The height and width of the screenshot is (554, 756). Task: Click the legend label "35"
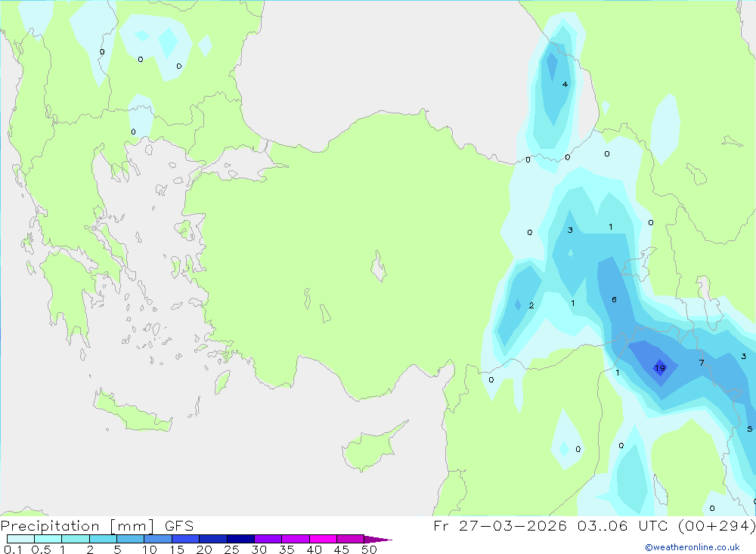[287, 549]
